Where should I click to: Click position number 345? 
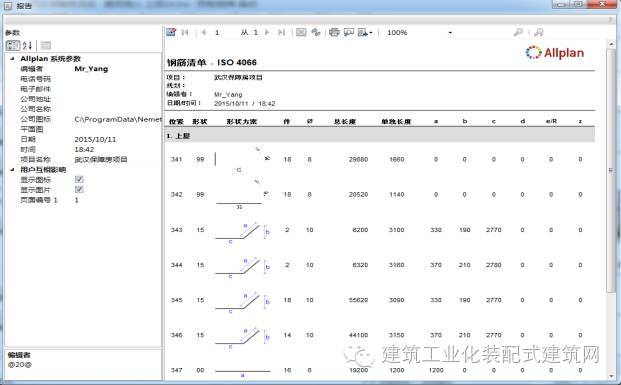(x=176, y=300)
